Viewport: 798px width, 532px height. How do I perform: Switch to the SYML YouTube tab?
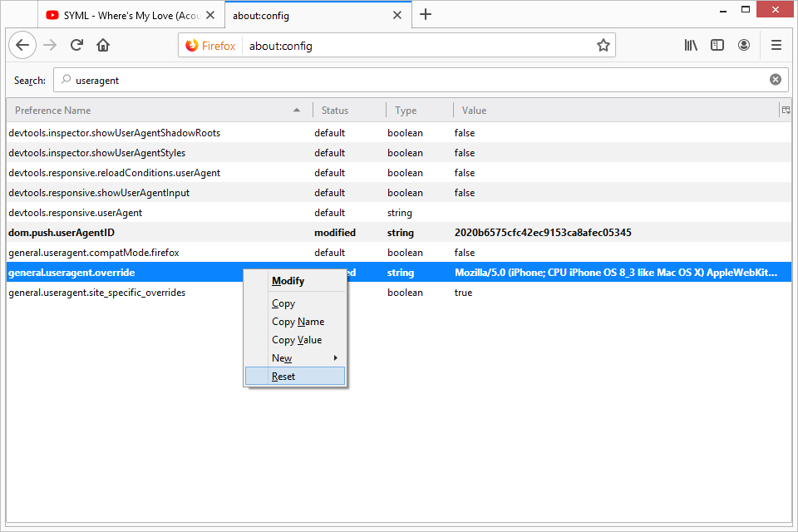[123, 15]
